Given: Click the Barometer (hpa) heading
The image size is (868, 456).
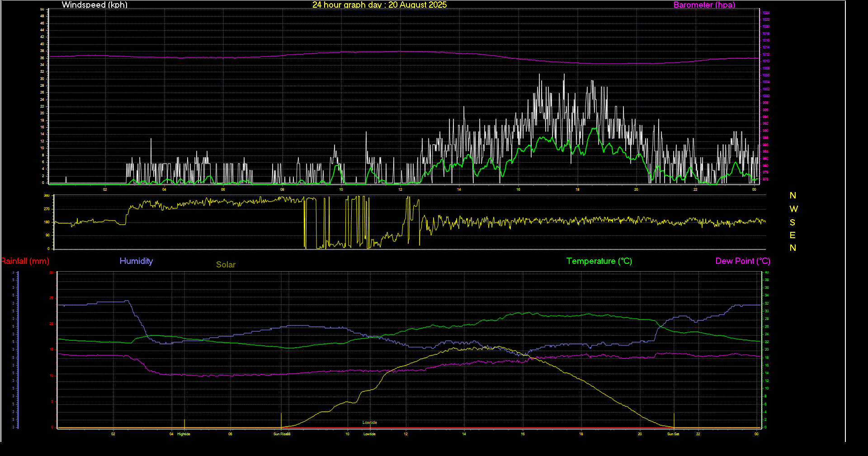Looking at the screenshot, I should (x=704, y=5).
